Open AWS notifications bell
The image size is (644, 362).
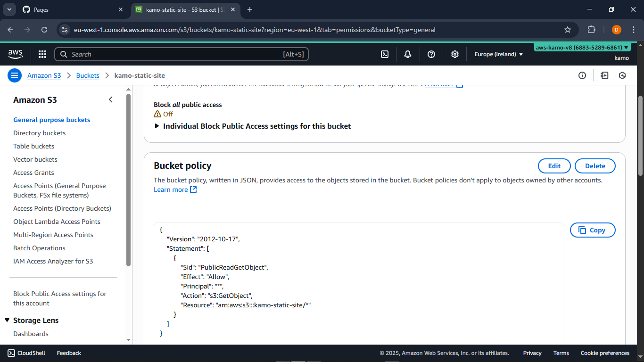pyautogui.click(x=407, y=54)
